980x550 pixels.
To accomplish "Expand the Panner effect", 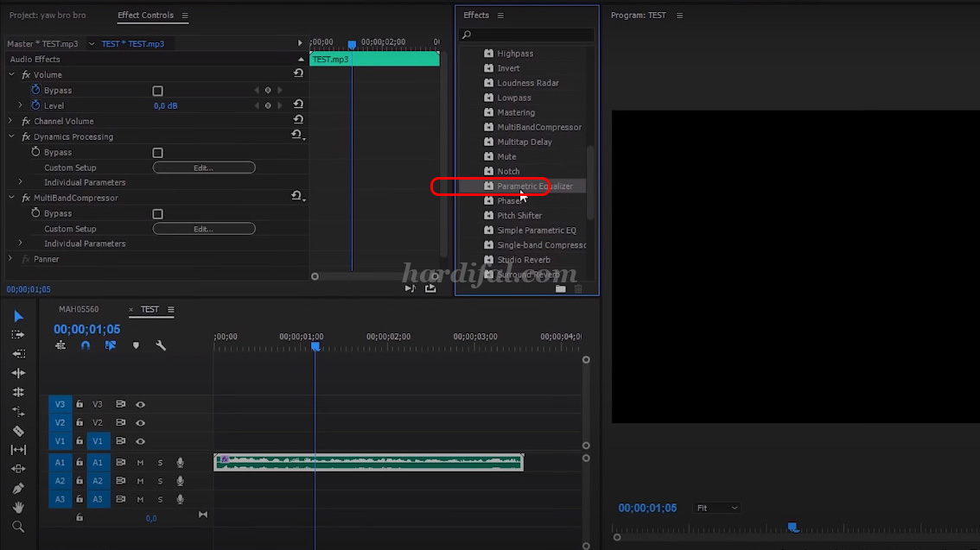I will coord(10,258).
